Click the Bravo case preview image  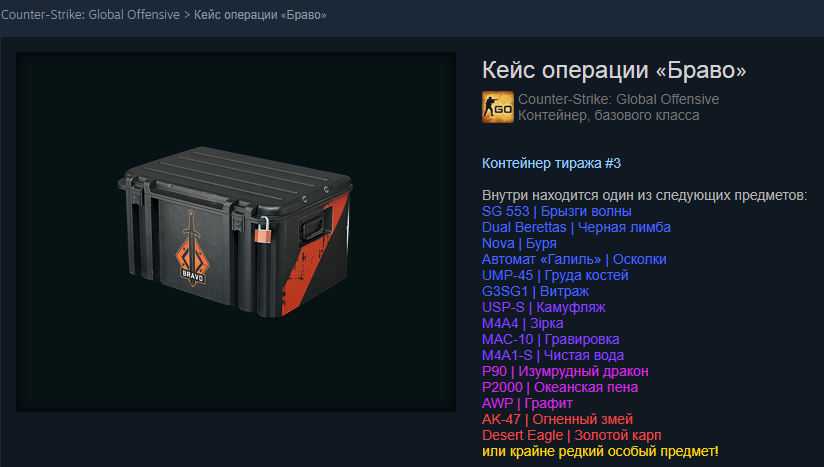[236, 232]
